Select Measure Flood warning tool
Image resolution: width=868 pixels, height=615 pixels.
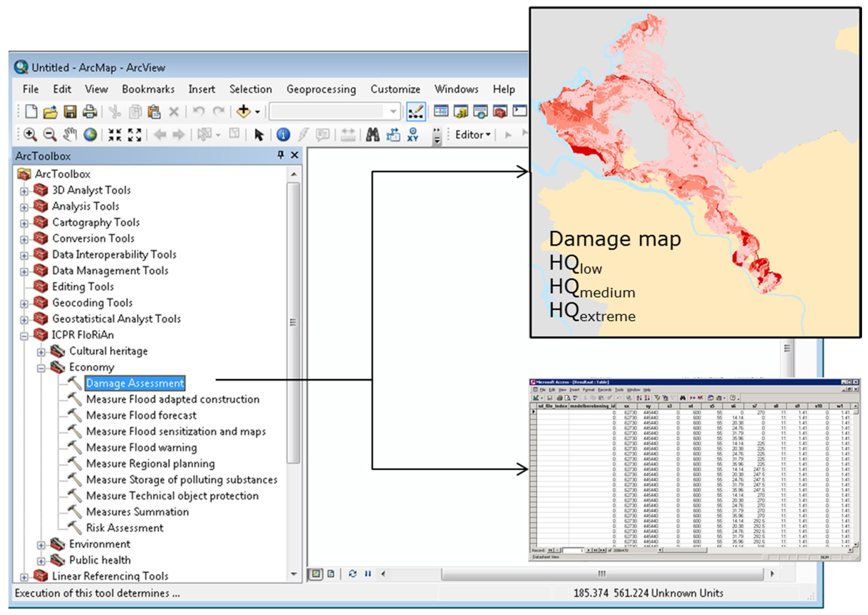click(141, 448)
